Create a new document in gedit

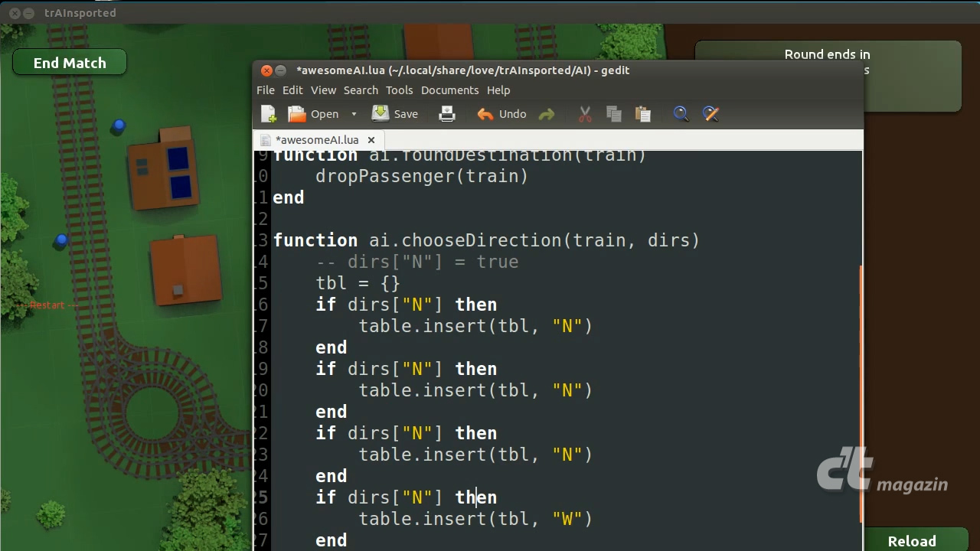pos(269,114)
